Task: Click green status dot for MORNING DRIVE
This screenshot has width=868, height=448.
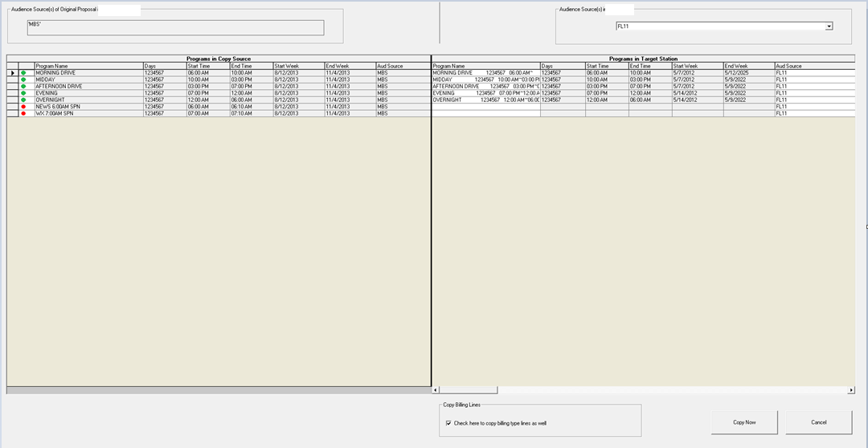Action: (24, 73)
